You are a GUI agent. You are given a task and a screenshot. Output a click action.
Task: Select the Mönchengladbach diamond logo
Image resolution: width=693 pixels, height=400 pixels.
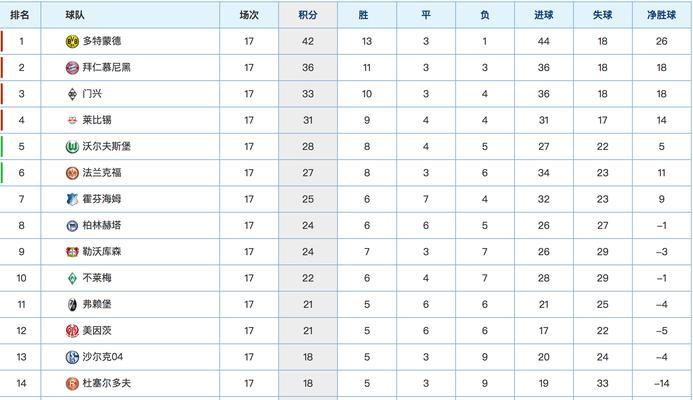click(72, 94)
